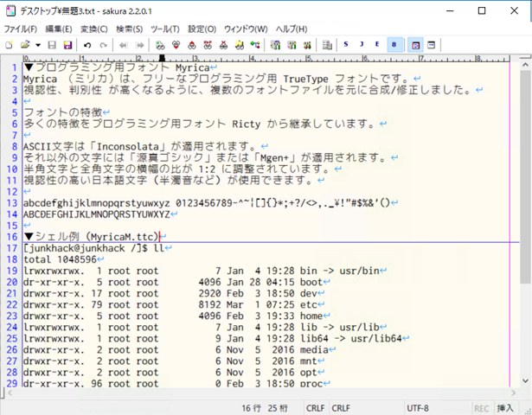The height and width of the screenshot is (415, 532).
Task: Open outline analysis tree icon
Action: (255, 45)
